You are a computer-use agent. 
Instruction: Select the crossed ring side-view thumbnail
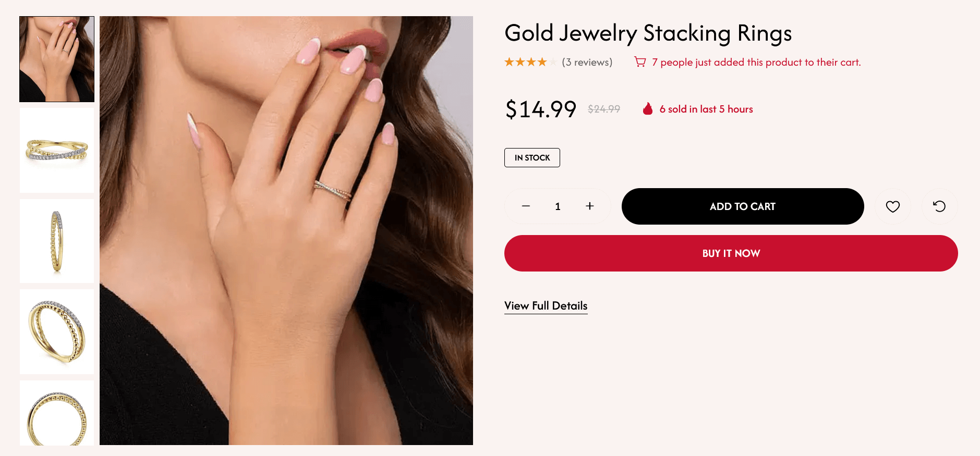coord(57,150)
